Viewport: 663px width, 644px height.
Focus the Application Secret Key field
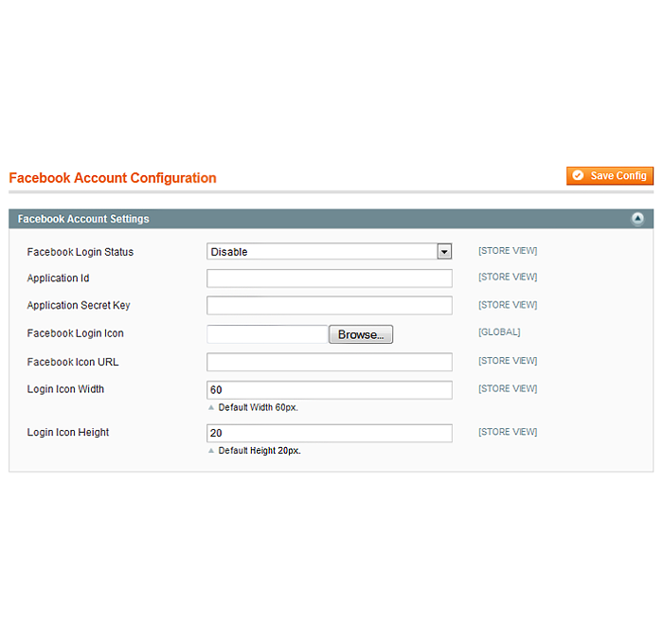click(330, 305)
